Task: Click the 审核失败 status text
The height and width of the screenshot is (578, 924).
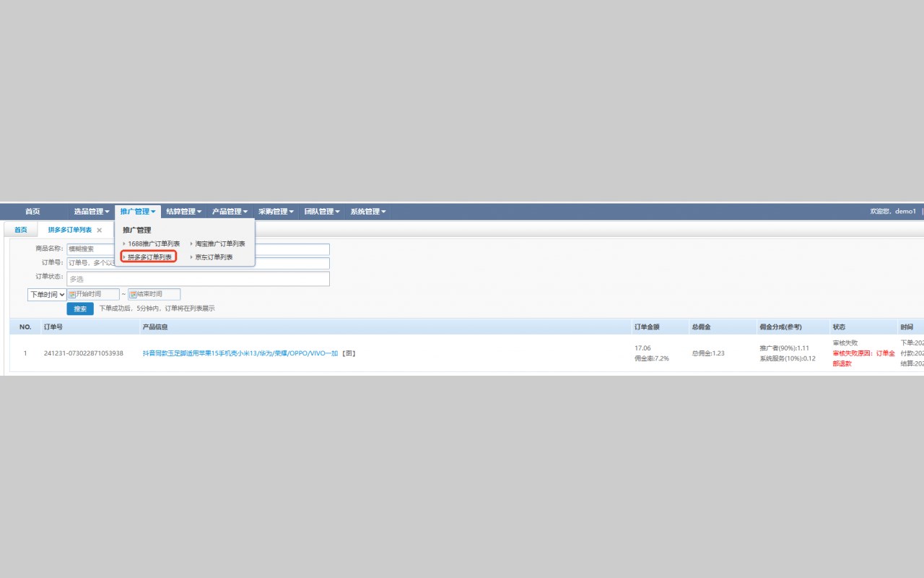Action: 845,343
